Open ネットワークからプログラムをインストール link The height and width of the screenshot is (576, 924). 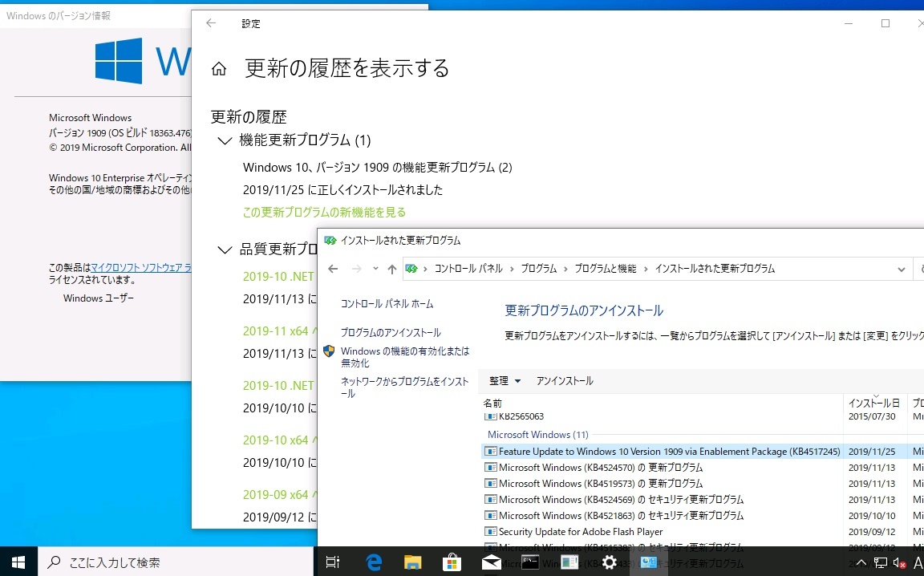coord(405,387)
